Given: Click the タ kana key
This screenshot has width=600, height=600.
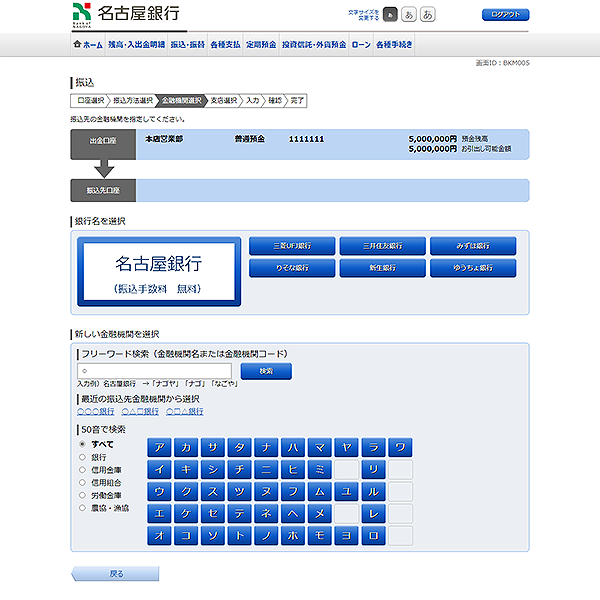Looking at the screenshot, I should (240, 447).
